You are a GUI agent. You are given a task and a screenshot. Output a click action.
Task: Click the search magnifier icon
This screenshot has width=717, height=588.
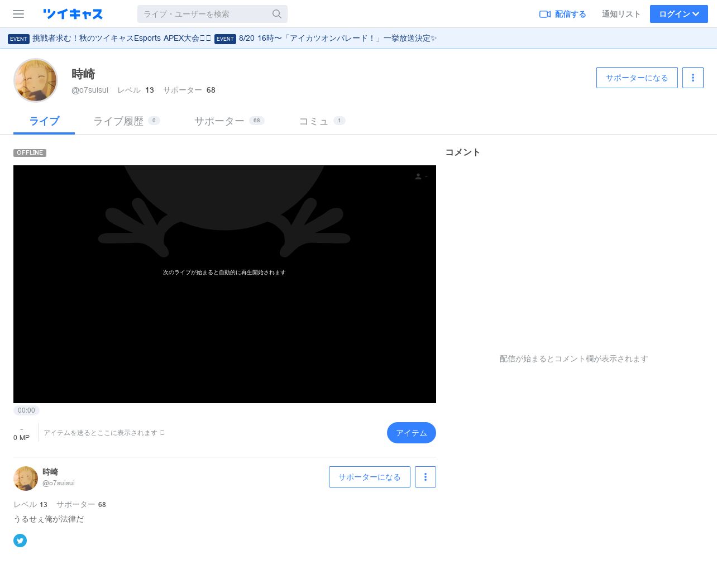coord(277,14)
